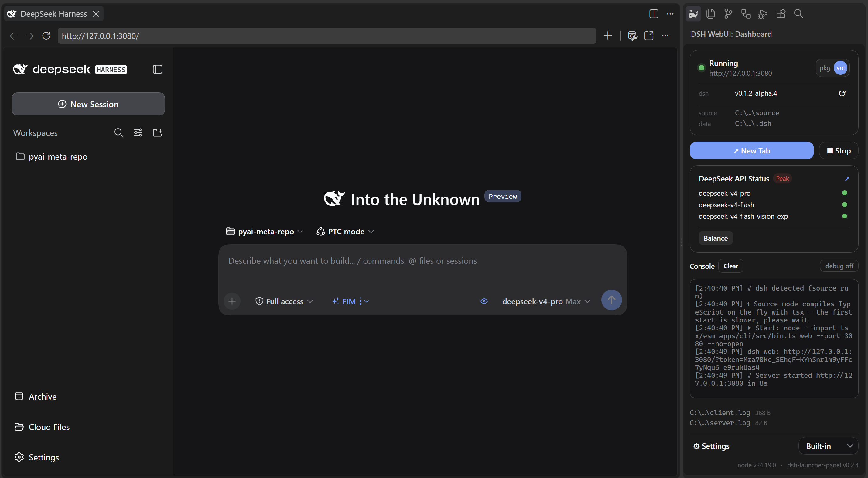The width and height of the screenshot is (868, 478).
Task: Click the http://127.0.0.1:3080 running URL
Action: [x=740, y=74]
